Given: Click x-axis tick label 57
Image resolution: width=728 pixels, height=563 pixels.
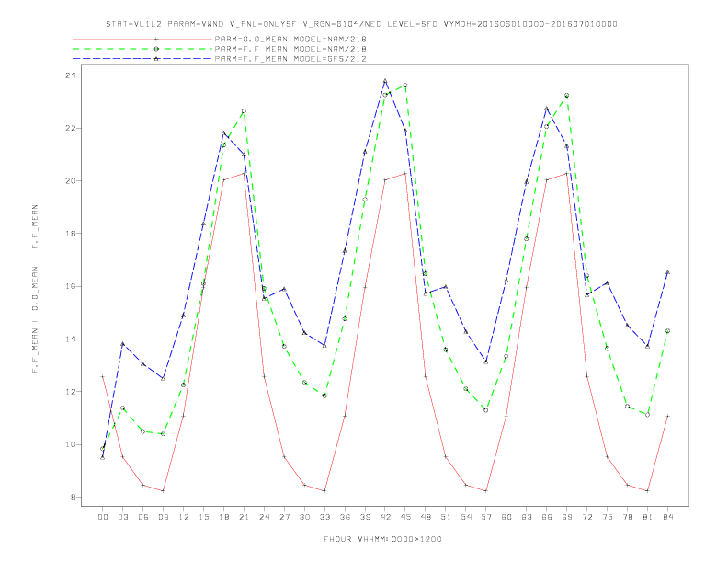Looking at the screenshot, I should pos(486,517).
